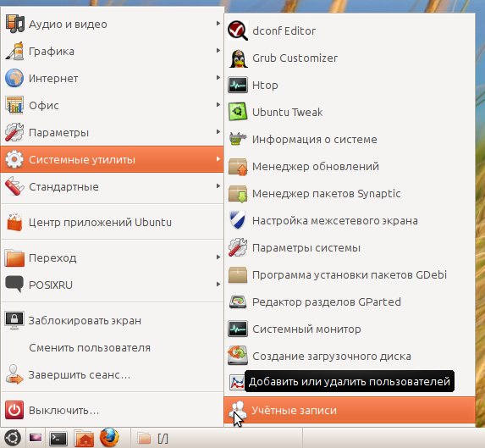The width and height of the screenshot is (485, 448).
Task: Launch Firefox from the panel
Action: [x=109, y=438]
